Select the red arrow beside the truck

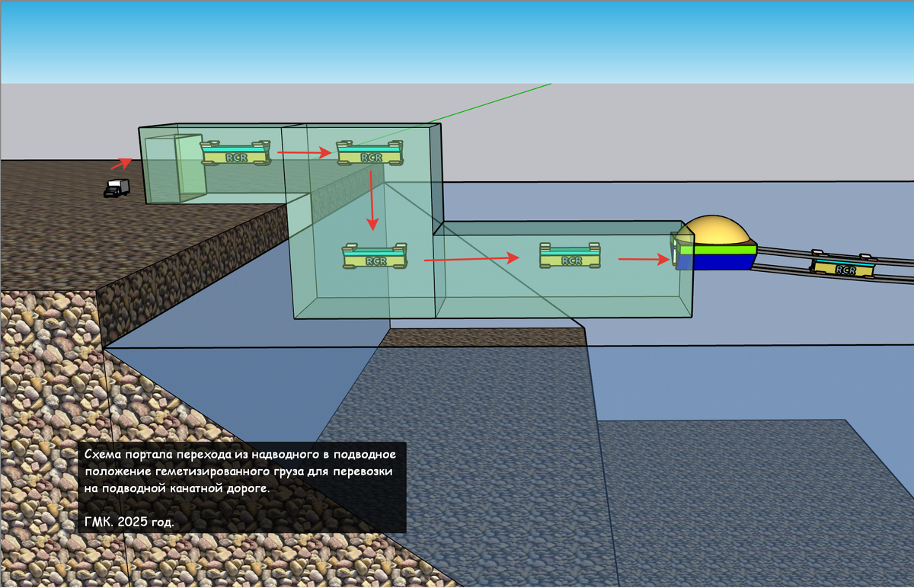(x=121, y=163)
